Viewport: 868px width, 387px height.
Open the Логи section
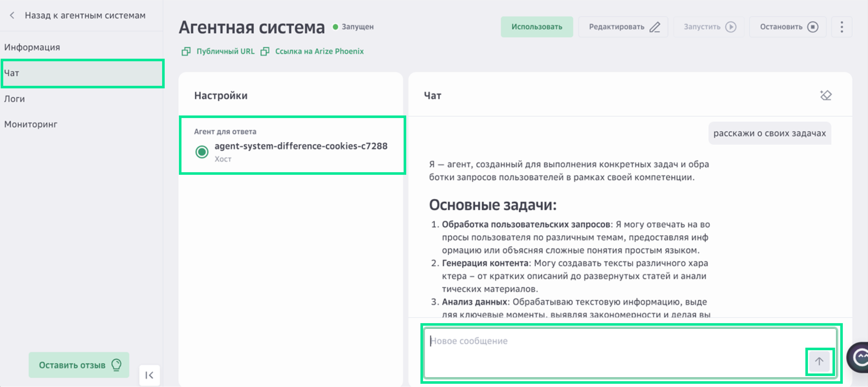point(14,99)
